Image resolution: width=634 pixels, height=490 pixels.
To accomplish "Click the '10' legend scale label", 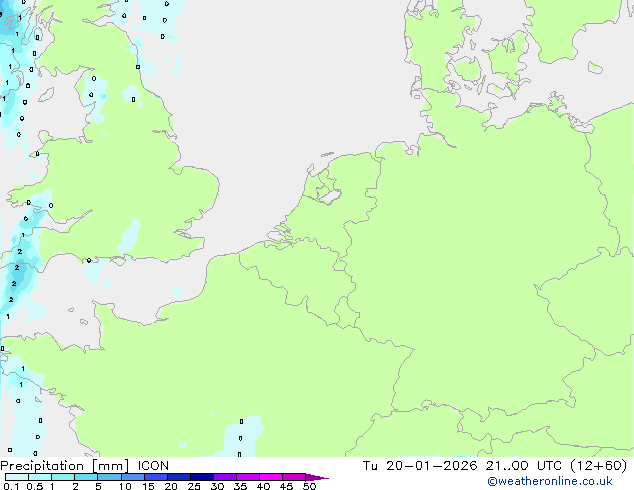I will [125, 486].
